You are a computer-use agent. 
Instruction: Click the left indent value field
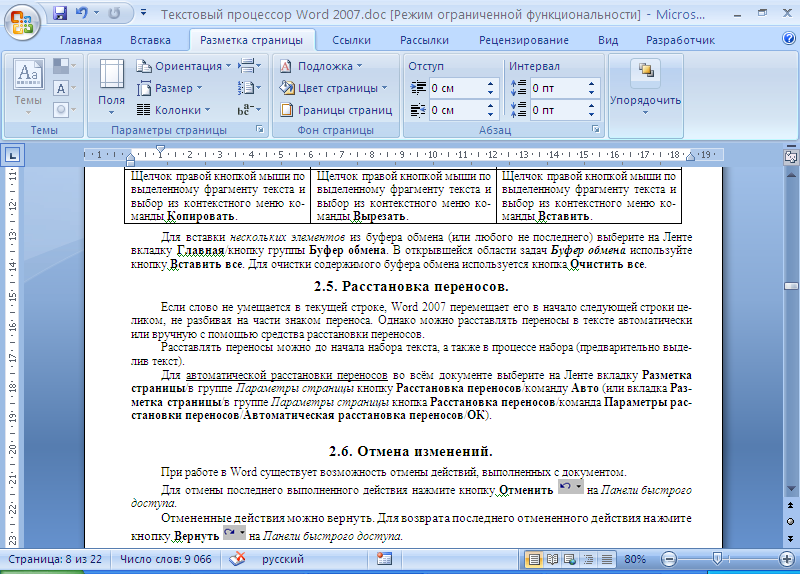tap(455, 88)
